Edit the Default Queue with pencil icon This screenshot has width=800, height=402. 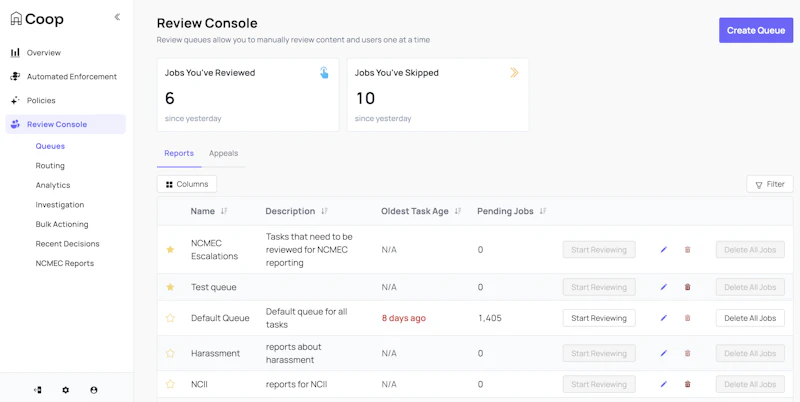[x=663, y=318]
